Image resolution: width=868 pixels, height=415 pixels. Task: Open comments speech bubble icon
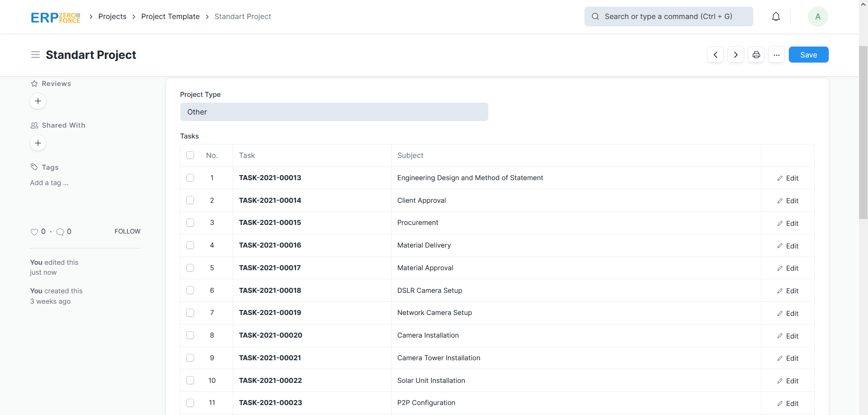point(60,232)
